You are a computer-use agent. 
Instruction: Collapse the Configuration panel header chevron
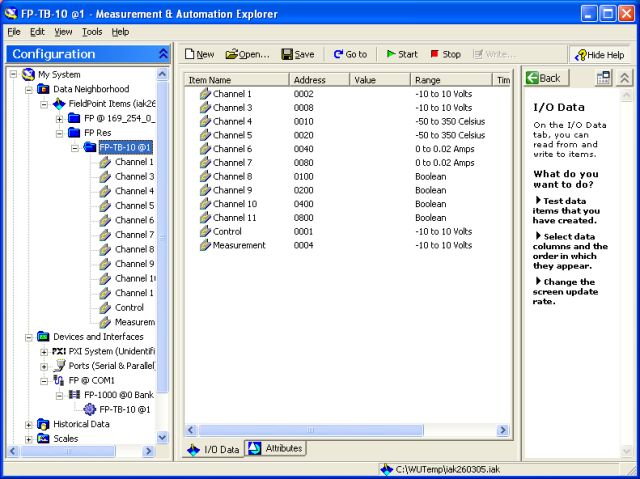(163, 54)
